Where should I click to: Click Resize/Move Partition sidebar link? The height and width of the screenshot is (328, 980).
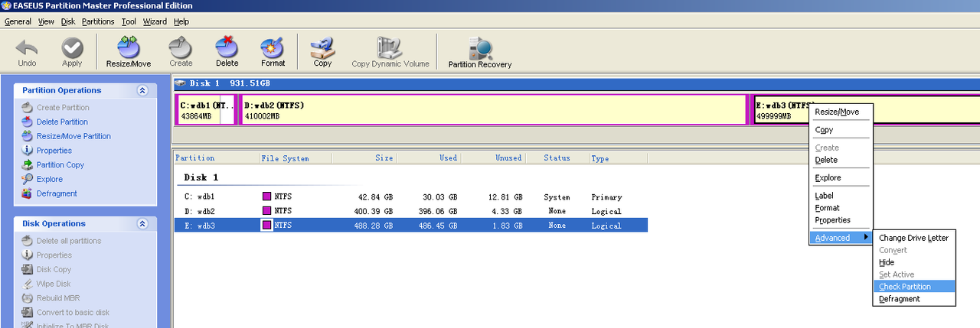point(73,136)
